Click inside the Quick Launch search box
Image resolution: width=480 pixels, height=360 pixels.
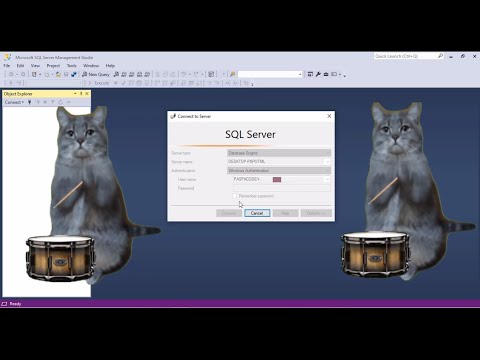405,56
